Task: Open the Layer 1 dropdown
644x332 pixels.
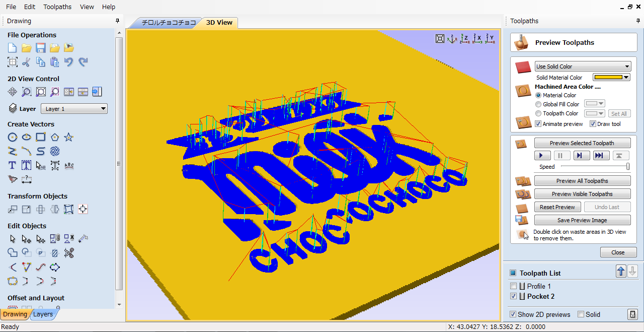Action: (74, 109)
